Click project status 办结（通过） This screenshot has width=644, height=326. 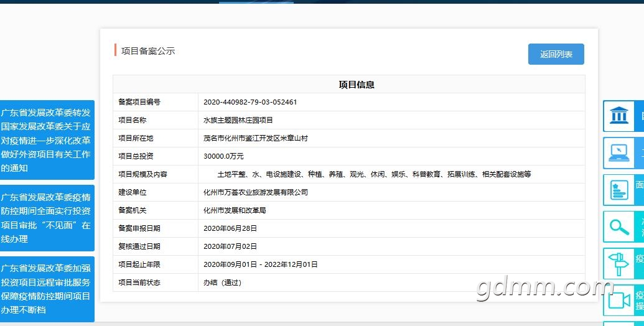tap(222, 282)
